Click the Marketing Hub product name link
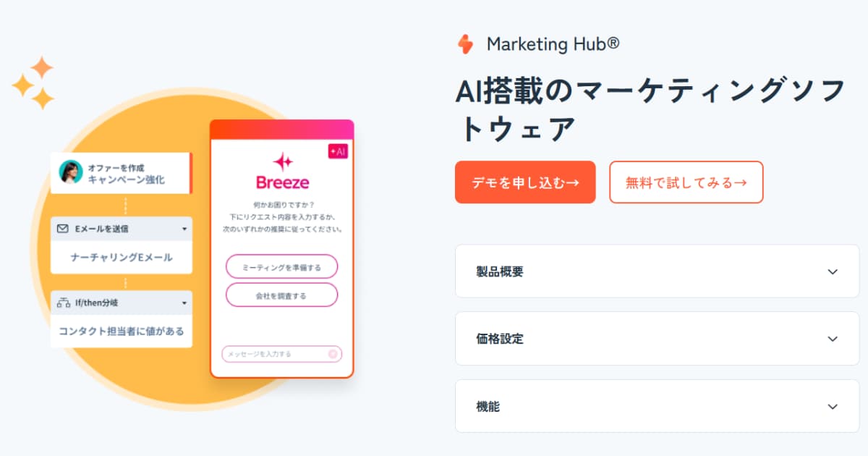The height and width of the screenshot is (456, 868). (x=553, y=44)
